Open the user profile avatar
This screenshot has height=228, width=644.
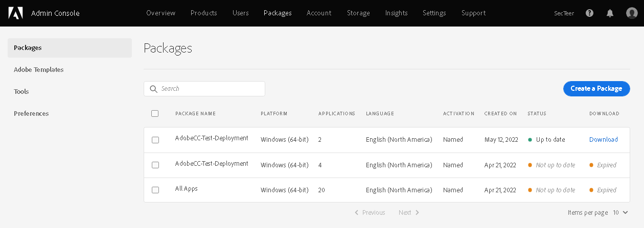[632, 13]
